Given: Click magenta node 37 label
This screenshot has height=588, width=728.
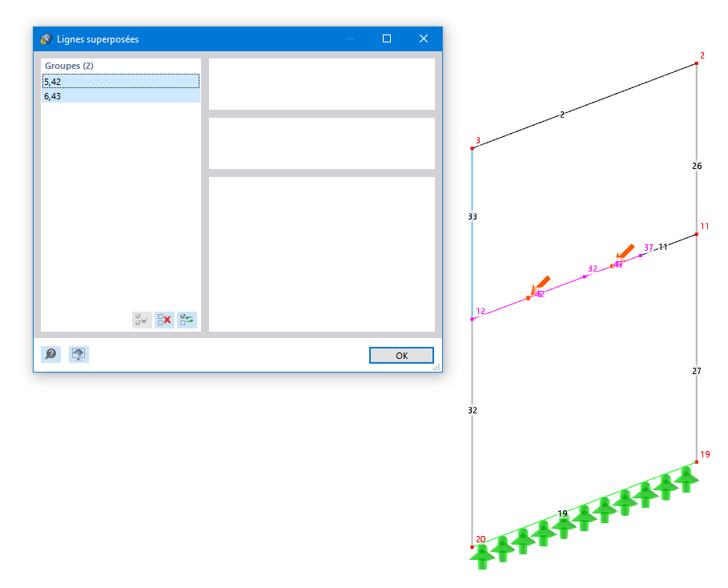Looking at the screenshot, I should coord(649,248).
